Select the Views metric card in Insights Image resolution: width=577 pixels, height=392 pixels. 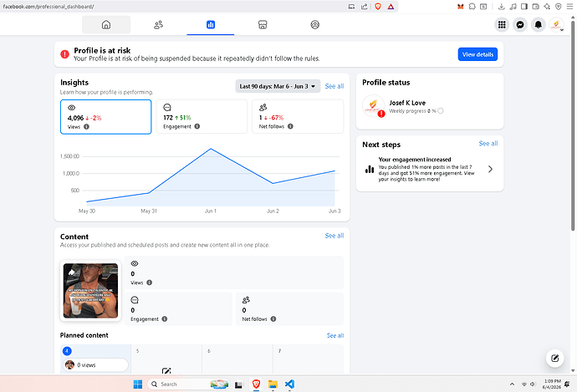coord(105,117)
